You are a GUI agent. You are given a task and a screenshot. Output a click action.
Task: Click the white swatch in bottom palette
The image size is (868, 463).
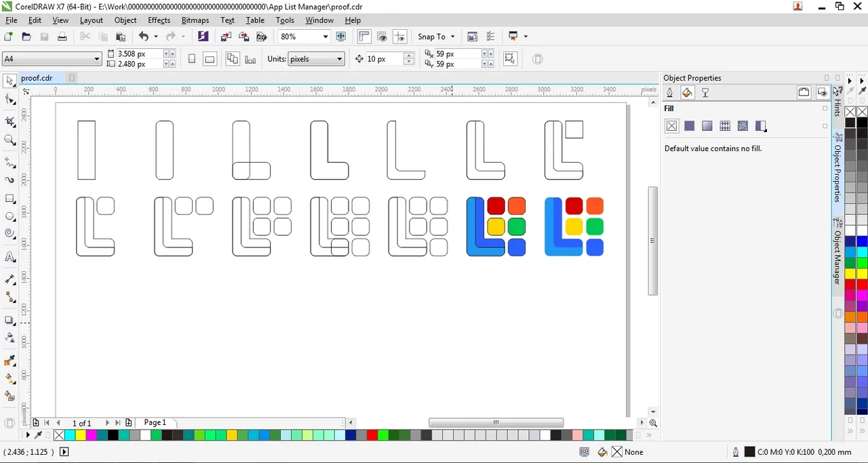(x=145, y=435)
